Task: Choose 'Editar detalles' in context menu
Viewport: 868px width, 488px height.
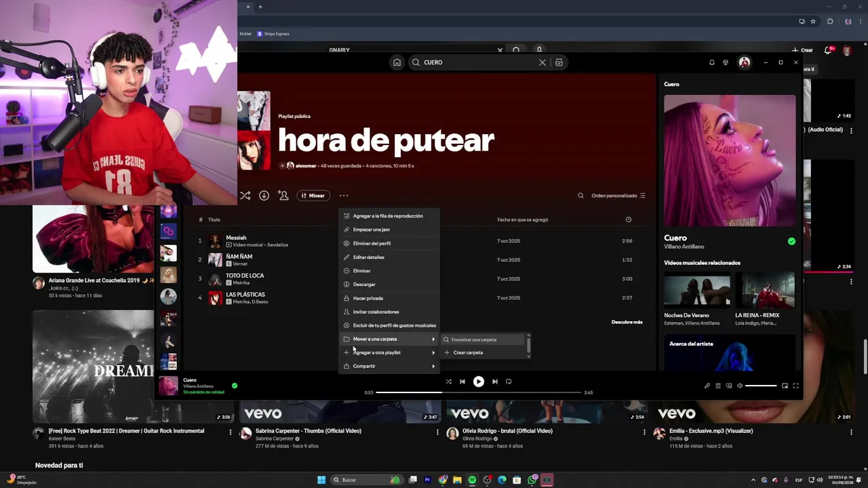Action: tap(389, 257)
